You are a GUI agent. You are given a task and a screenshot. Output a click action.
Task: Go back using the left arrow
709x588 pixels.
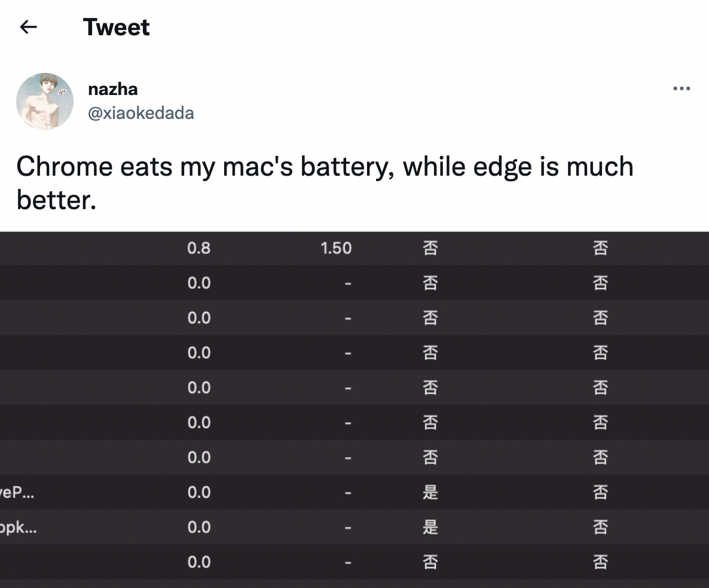pyautogui.click(x=29, y=27)
